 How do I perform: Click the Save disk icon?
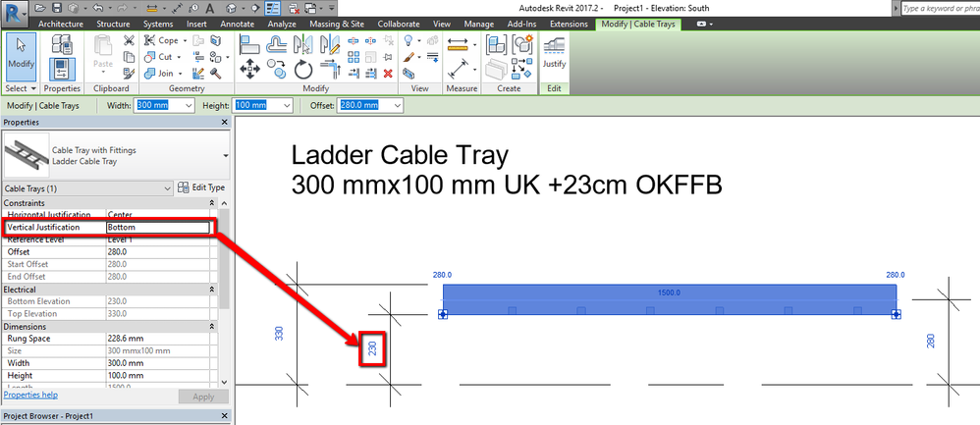(x=56, y=8)
